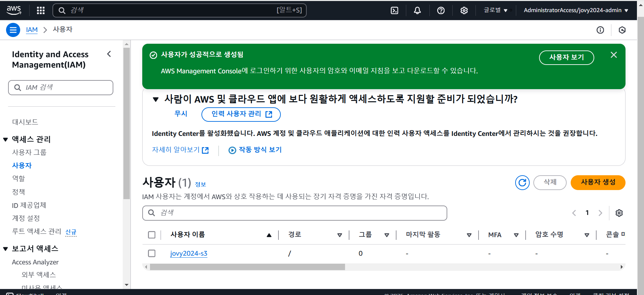Open Identity providers in sidebar
The width and height of the screenshot is (644, 295).
click(x=29, y=205)
